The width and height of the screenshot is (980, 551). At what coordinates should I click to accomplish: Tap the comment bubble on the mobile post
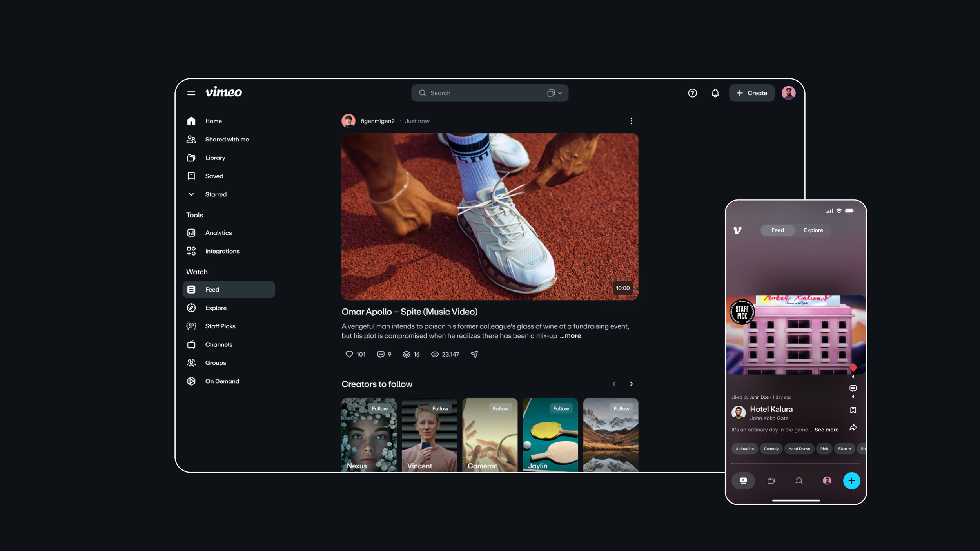pyautogui.click(x=853, y=388)
